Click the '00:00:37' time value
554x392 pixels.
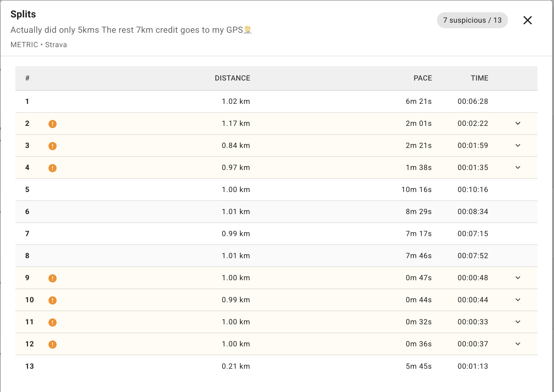[x=473, y=344]
